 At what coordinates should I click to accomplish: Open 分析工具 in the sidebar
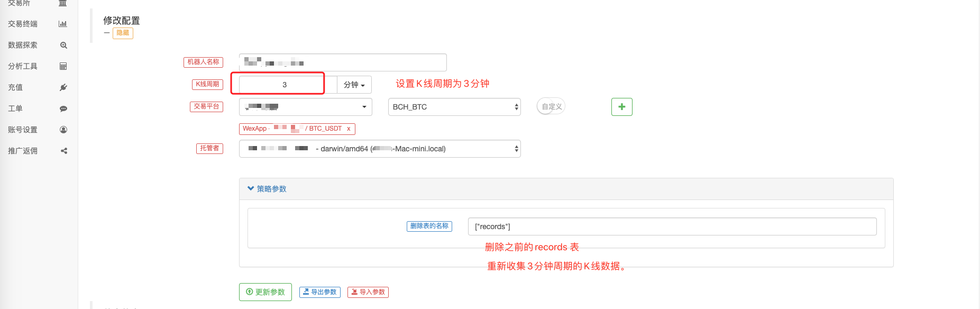pyautogui.click(x=23, y=66)
